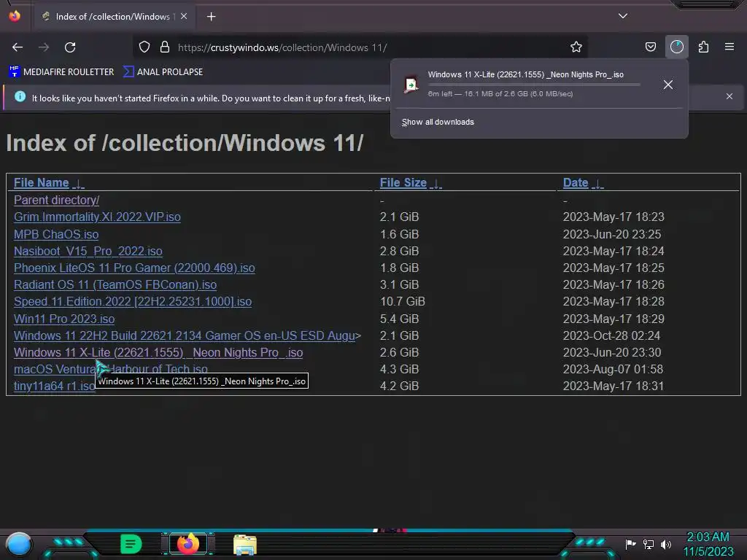
Task: Open the MEDIAFIRE ROULETTER bookmark
Action: [61, 72]
